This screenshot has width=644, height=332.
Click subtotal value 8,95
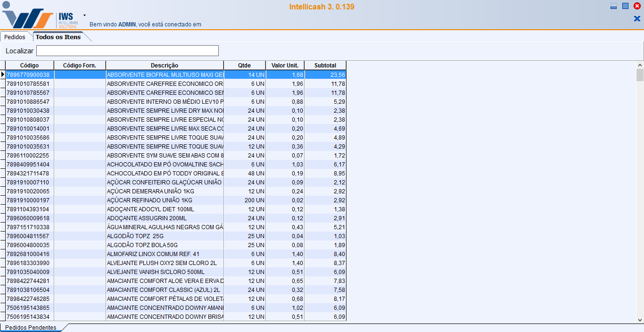(x=325, y=173)
